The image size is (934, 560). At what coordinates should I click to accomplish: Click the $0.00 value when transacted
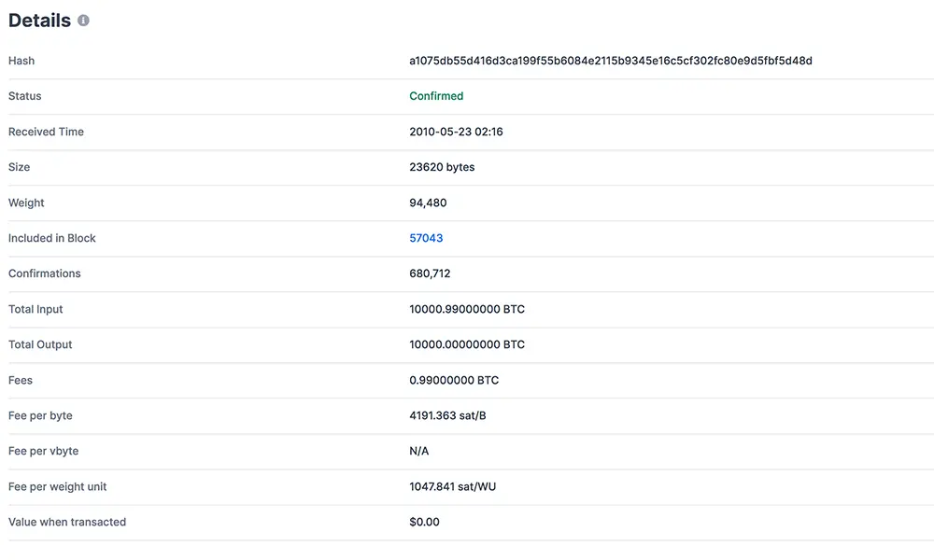coord(424,522)
